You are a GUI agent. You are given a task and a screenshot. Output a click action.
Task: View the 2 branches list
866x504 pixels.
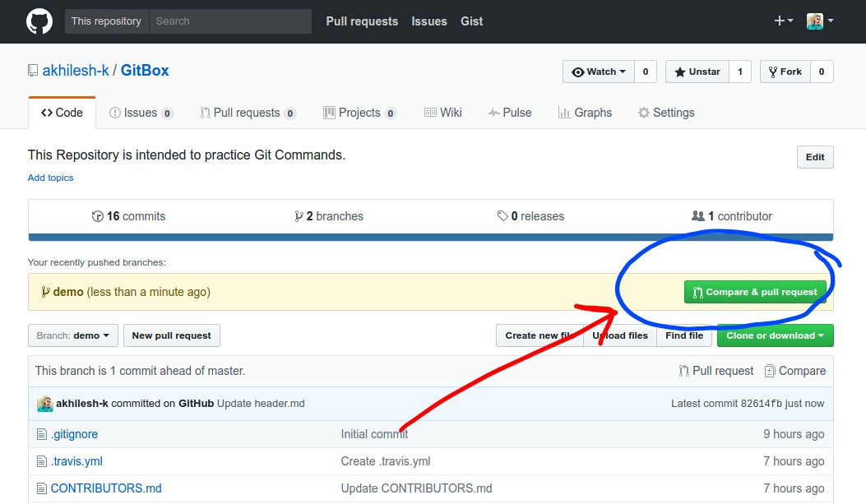pyautogui.click(x=329, y=216)
